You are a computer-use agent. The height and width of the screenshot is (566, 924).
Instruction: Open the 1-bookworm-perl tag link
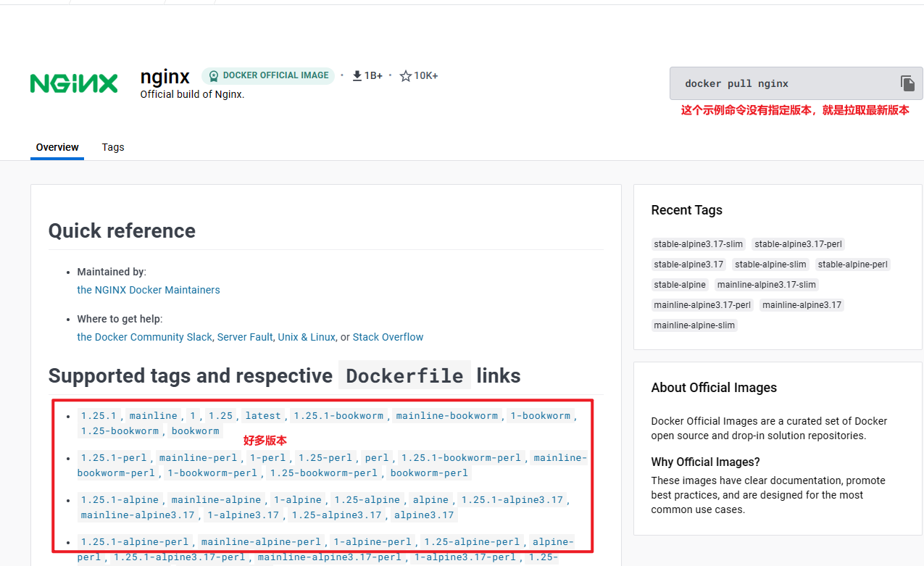[x=212, y=473]
